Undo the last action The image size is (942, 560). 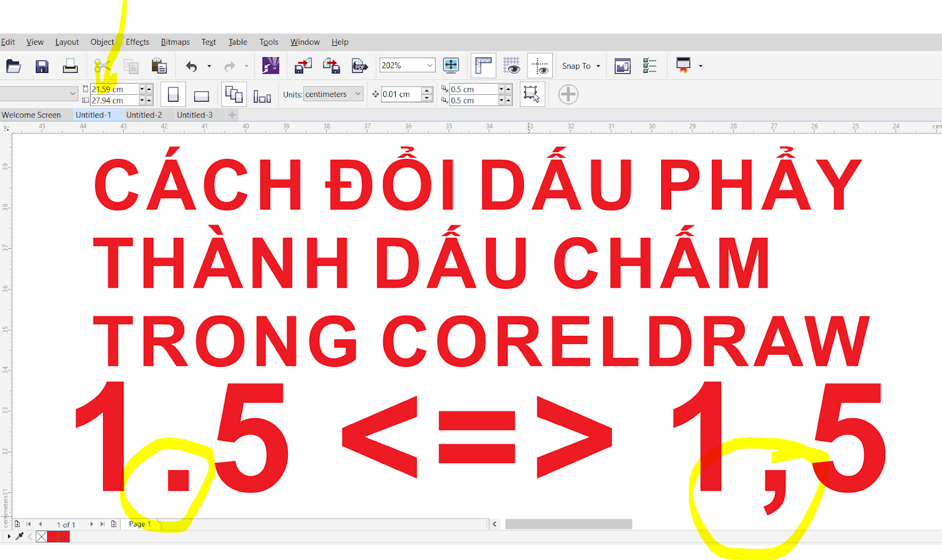(x=191, y=66)
